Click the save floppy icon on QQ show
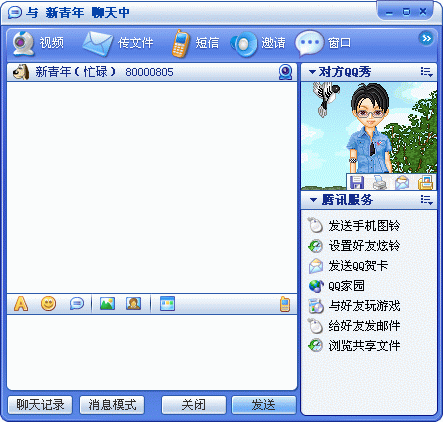Viewport: 443px width, 422px height. (356, 182)
